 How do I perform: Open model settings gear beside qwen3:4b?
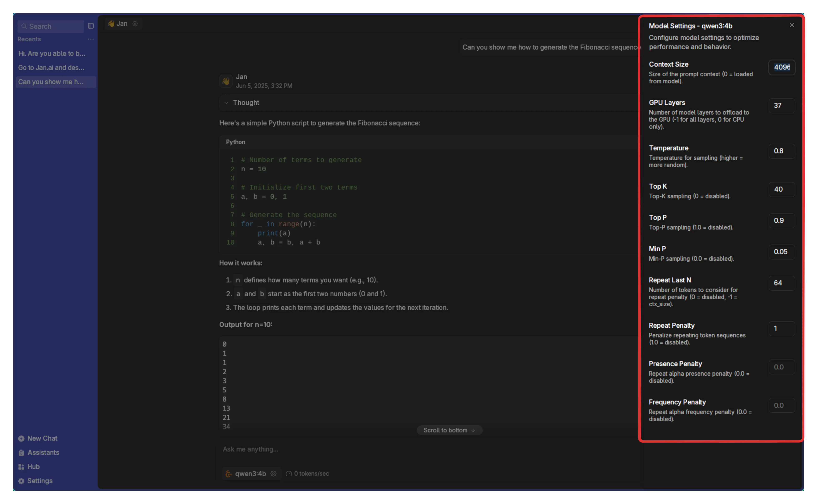pos(273,474)
